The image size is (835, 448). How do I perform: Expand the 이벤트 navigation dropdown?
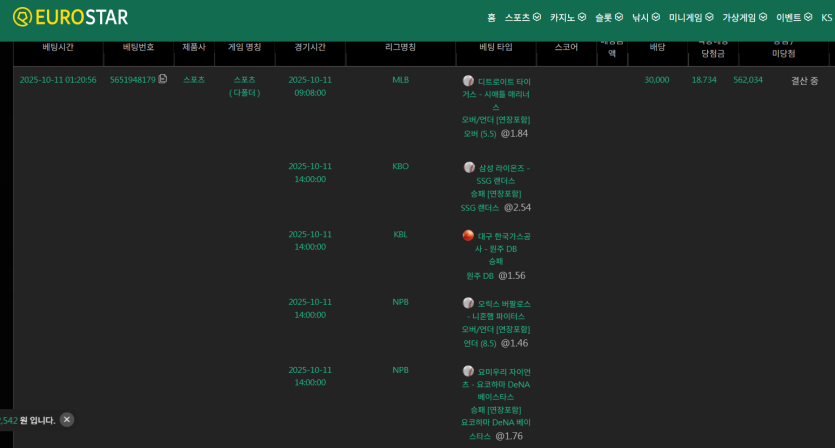tap(794, 18)
